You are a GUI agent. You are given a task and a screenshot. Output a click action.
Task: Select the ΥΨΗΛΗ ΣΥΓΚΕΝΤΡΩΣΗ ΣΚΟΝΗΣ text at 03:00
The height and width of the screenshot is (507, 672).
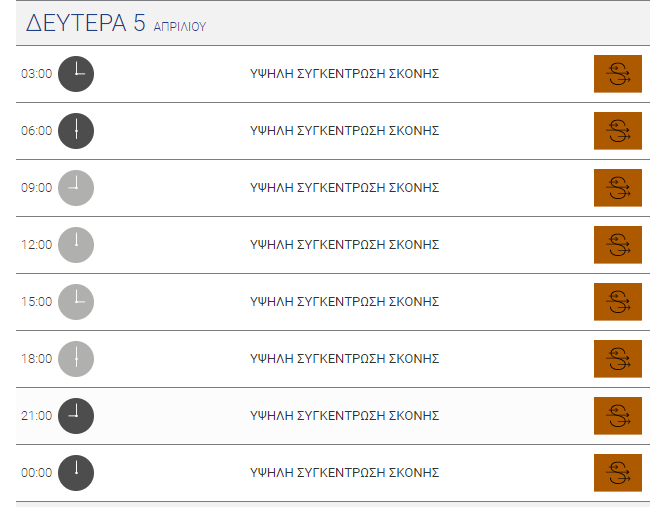(345, 74)
